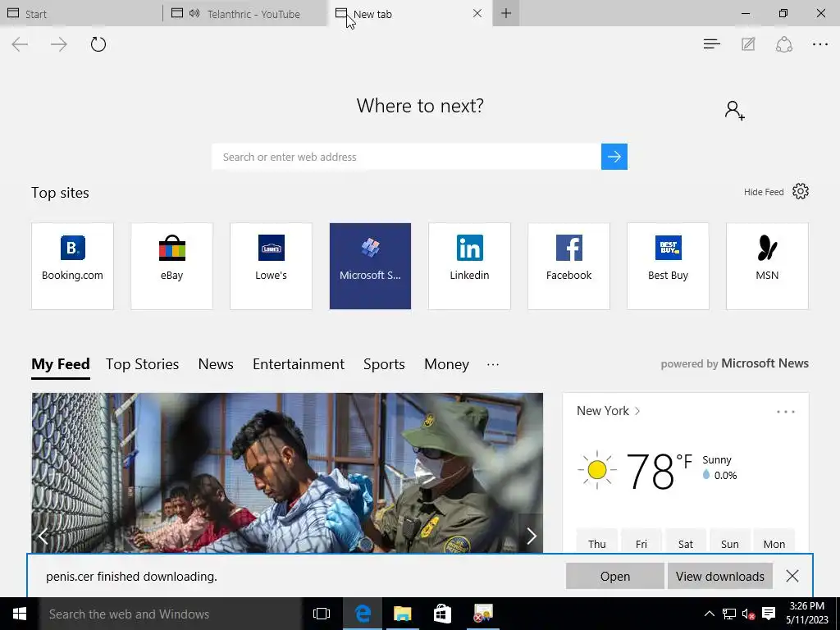The width and height of the screenshot is (840, 630).
Task: Select Mon forecast day
Action: pyautogui.click(x=774, y=542)
